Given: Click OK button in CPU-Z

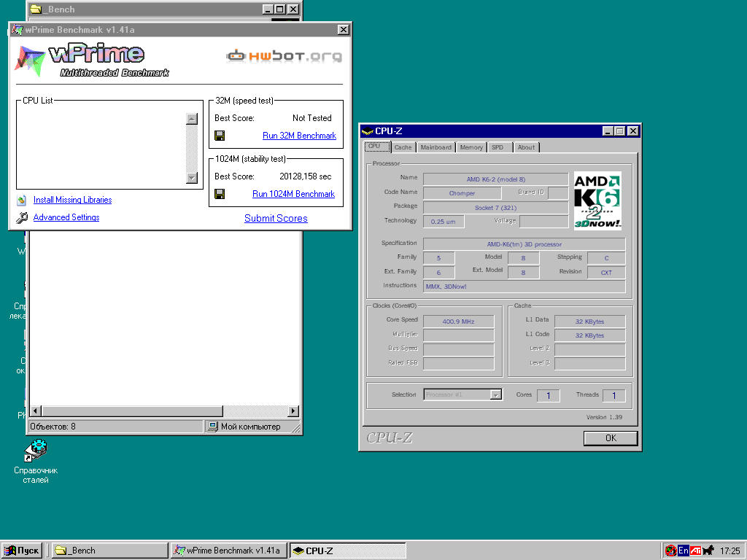Looking at the screenshot, I should click(x=611, y=438).
